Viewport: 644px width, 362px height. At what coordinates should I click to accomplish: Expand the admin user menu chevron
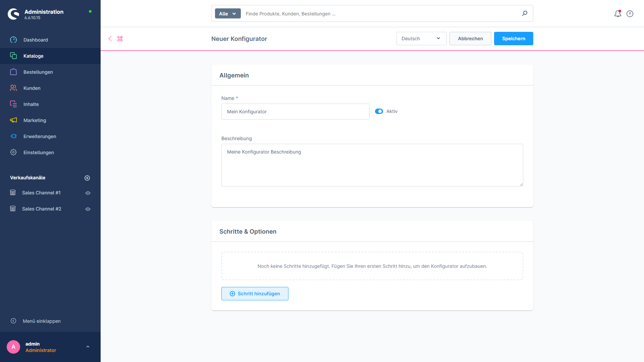88,347
